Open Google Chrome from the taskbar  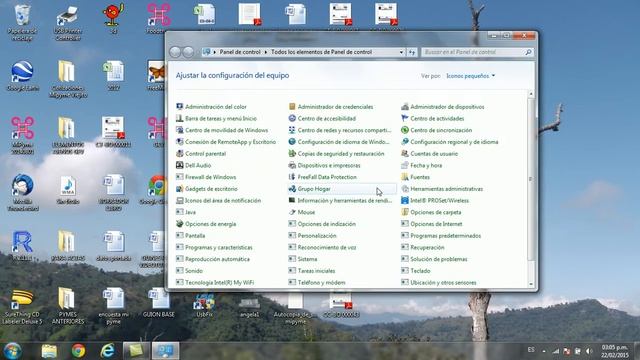tap(78, 351)
